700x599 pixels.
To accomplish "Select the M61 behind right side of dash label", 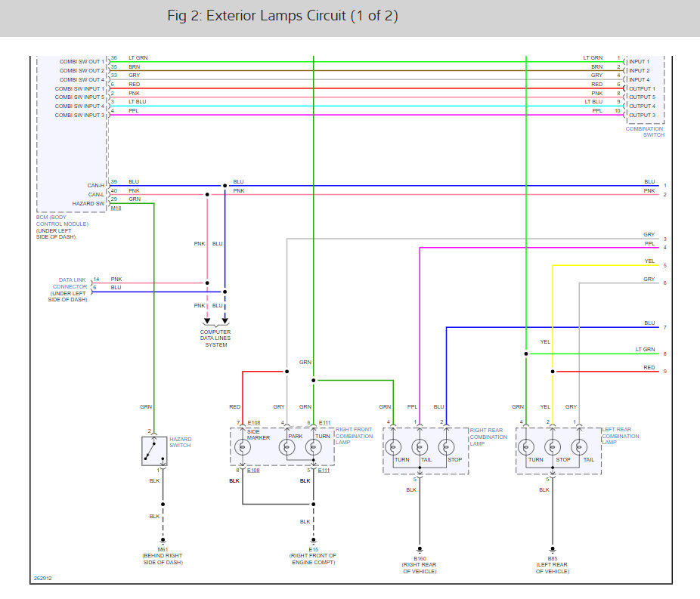I will (163, 556).
